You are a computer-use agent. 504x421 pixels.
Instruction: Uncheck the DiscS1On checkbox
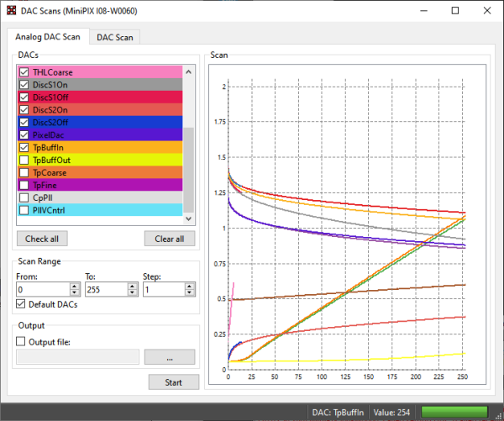pos(24,85)
